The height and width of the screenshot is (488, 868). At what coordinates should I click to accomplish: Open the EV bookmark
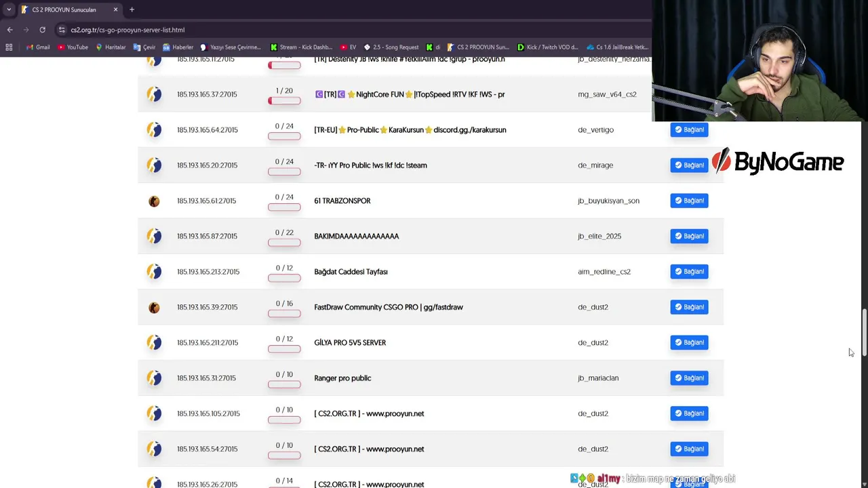point(348,47)
